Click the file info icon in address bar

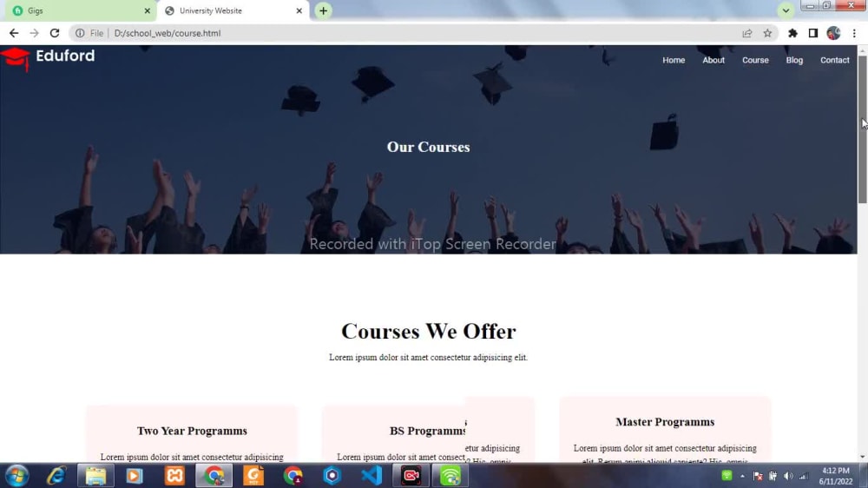[x=80, y=33]
